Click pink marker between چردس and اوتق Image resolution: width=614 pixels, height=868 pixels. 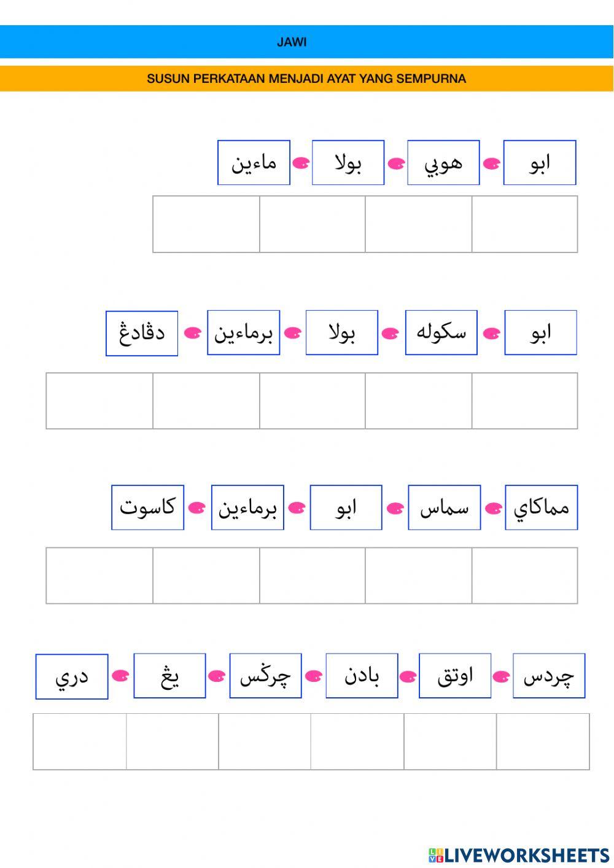click(502, 677)
